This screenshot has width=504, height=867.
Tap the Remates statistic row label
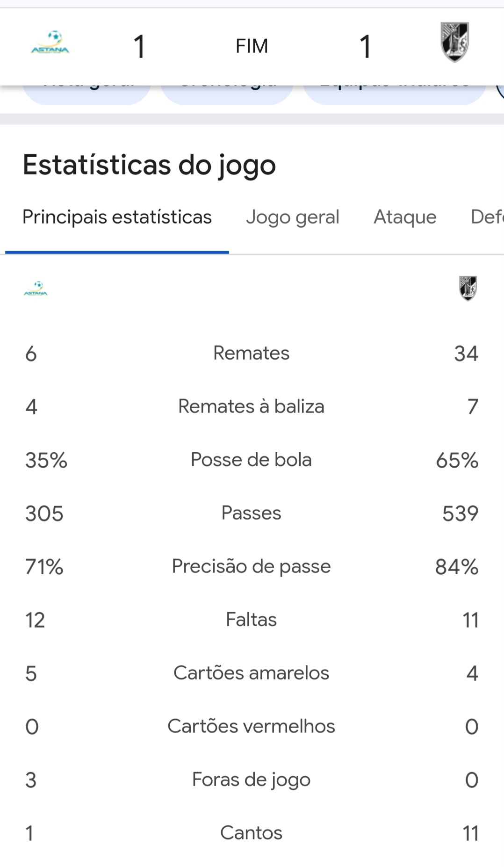251,353
